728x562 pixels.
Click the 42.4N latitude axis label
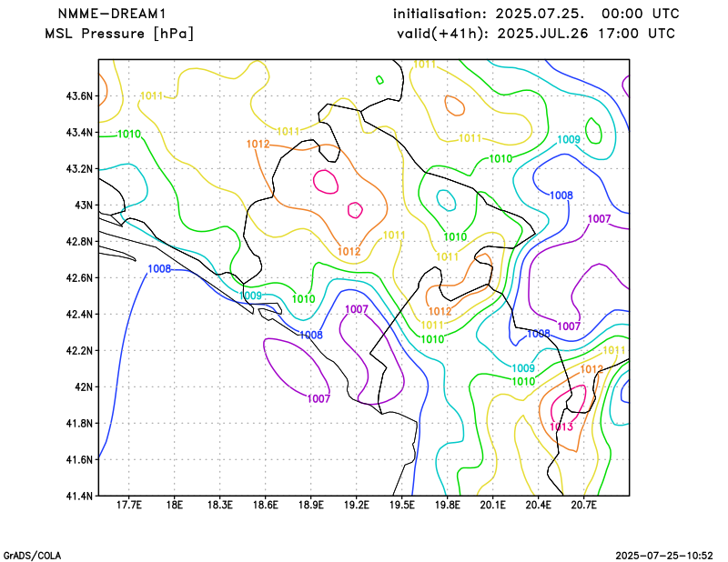(79, 314)
